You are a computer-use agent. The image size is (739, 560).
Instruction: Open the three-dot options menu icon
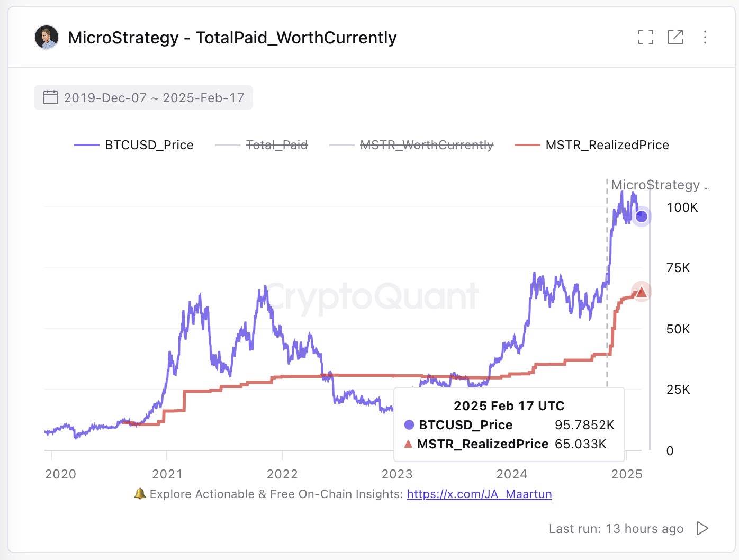[x=705, y=37]
